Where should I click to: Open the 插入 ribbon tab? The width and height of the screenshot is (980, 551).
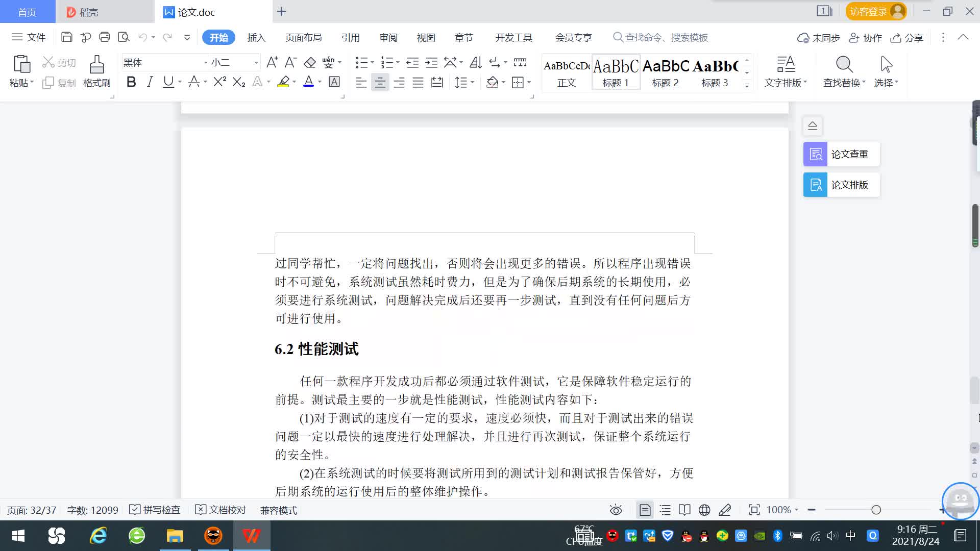[256, 37]
